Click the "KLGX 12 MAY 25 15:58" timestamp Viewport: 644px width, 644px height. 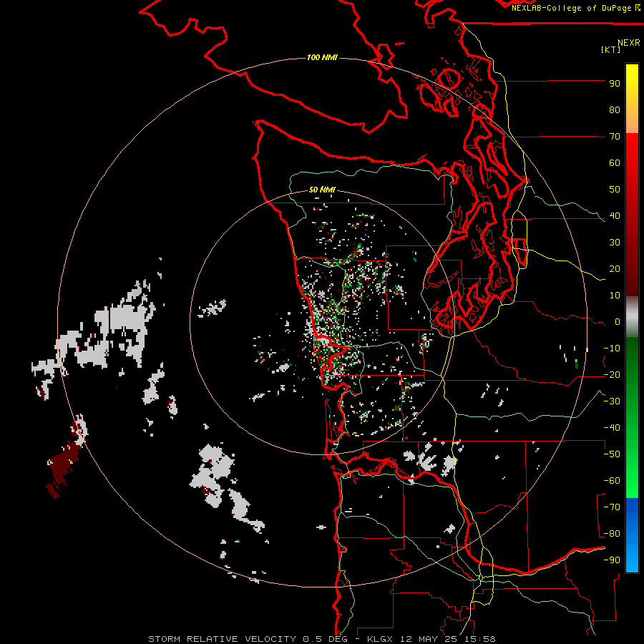point(431,639)
